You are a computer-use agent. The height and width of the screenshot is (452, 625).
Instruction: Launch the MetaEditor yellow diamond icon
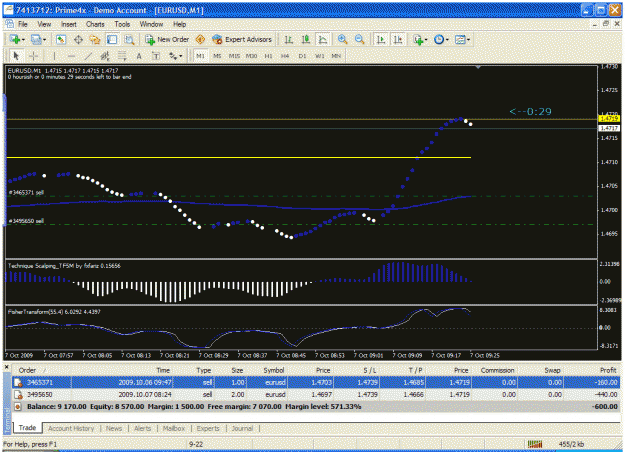tap(200, 39)
